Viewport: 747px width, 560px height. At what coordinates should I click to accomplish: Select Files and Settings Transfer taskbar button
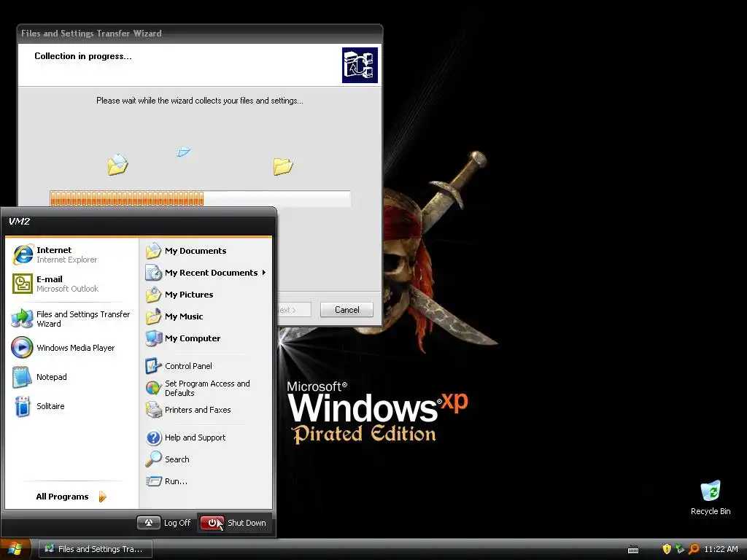click(x=96, y=549)
